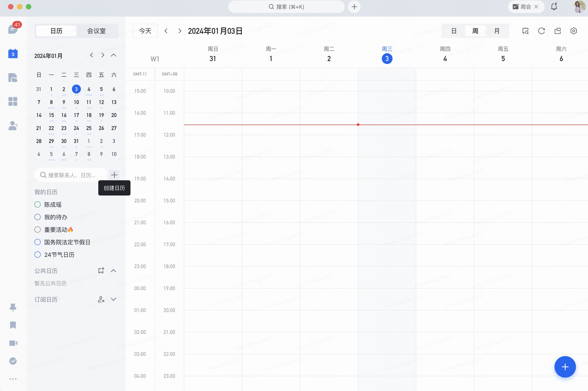The image size is (588, 391).
Task: Open the Docs icon in the left sidebar
Action: pyautogui.click(x=13, y=78)
